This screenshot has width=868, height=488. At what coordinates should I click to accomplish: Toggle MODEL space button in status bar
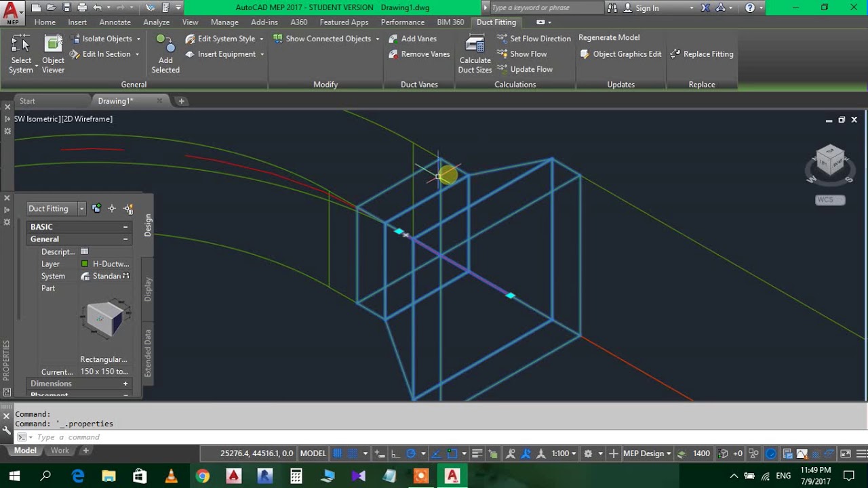[313, 453]
